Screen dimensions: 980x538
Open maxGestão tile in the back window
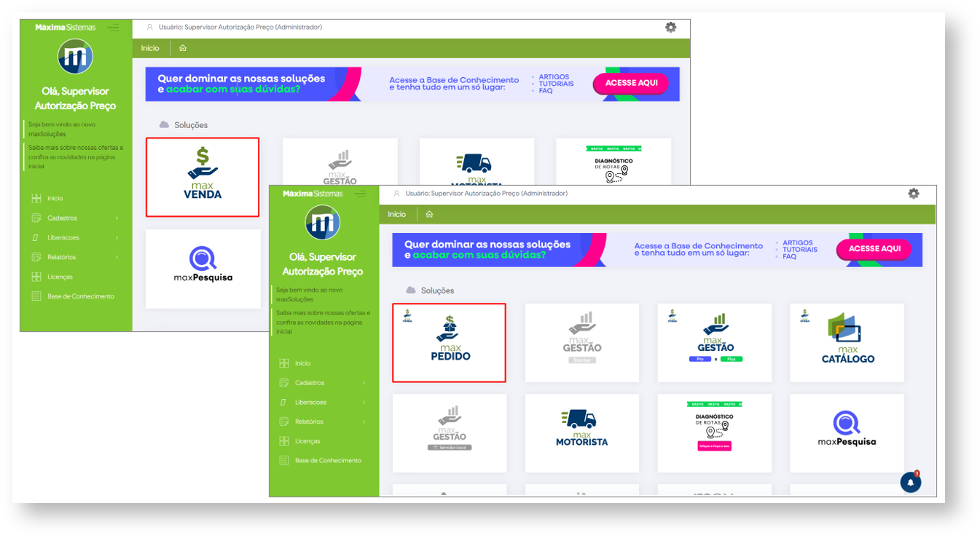340,162
